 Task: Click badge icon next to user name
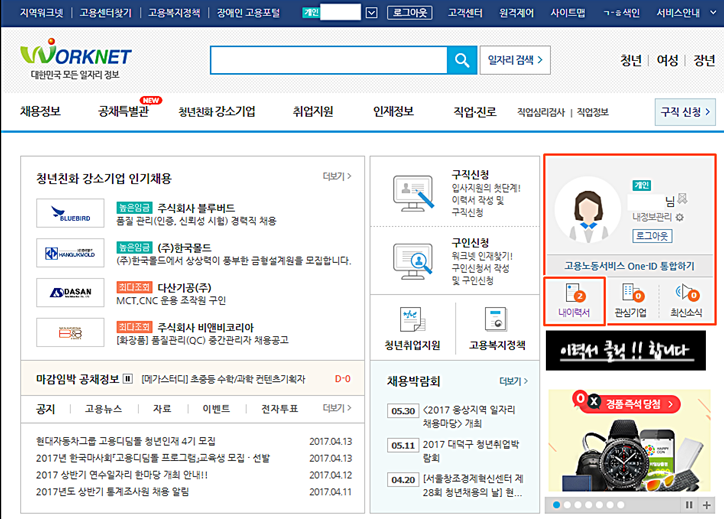pyautogui.click(x=682, y=199)
